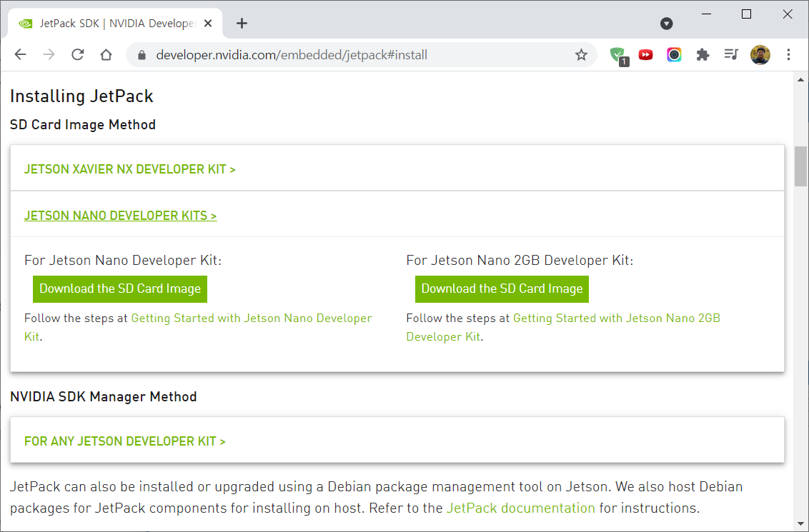
Task: Download SD Card Image for Nano 2GB
Action: [502, 288]
